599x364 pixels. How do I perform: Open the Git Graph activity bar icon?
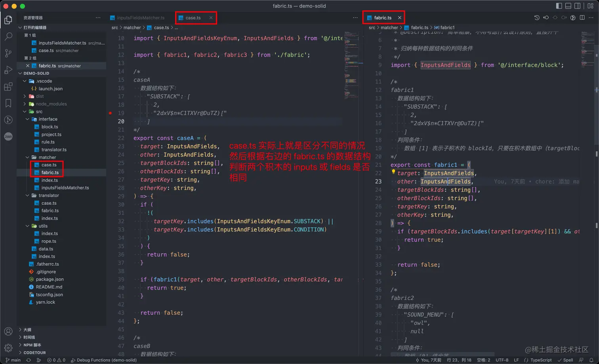8,120
